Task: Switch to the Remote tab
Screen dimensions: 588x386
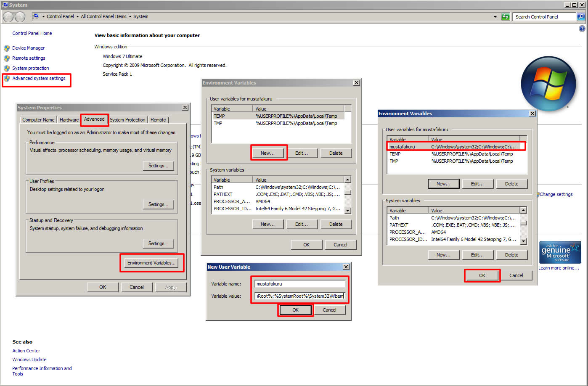Action: pos(158,120)
